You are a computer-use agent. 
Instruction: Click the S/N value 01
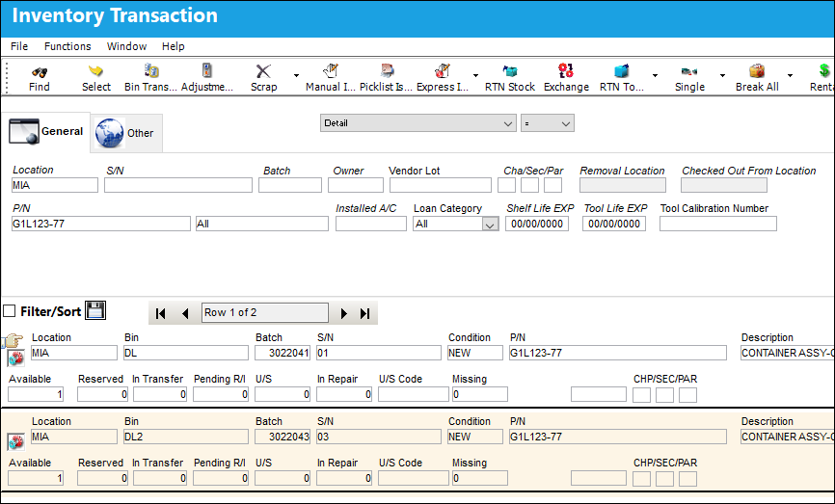coord(379,353)
